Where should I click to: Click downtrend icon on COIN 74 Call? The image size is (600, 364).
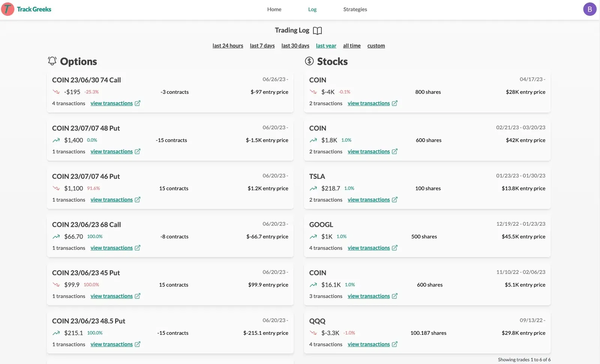tap(56, 92)
